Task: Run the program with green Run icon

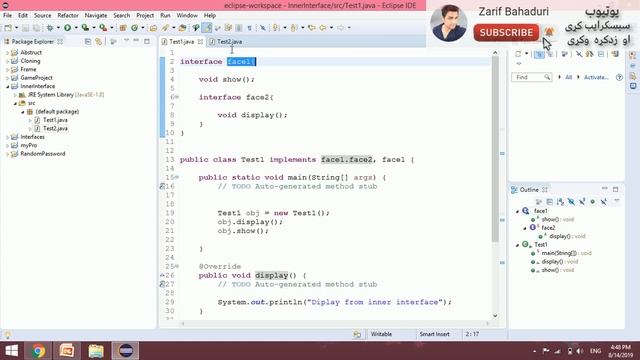Action: 67,28
